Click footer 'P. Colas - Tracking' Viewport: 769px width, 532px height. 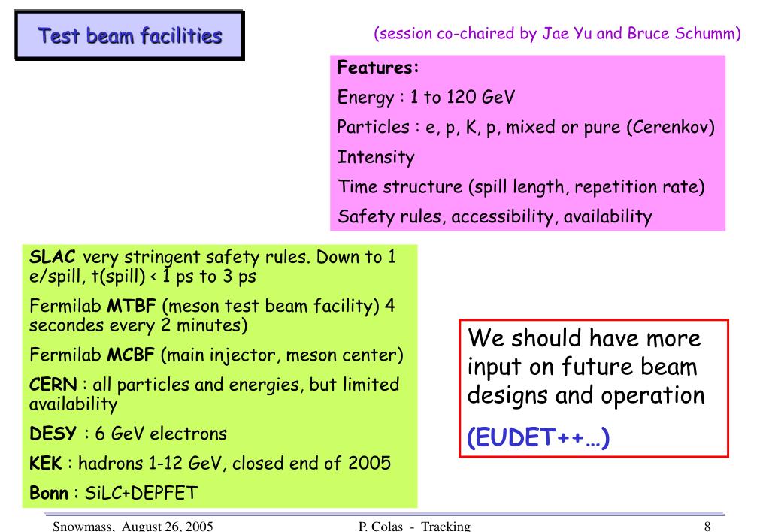(x=414, y=527)
